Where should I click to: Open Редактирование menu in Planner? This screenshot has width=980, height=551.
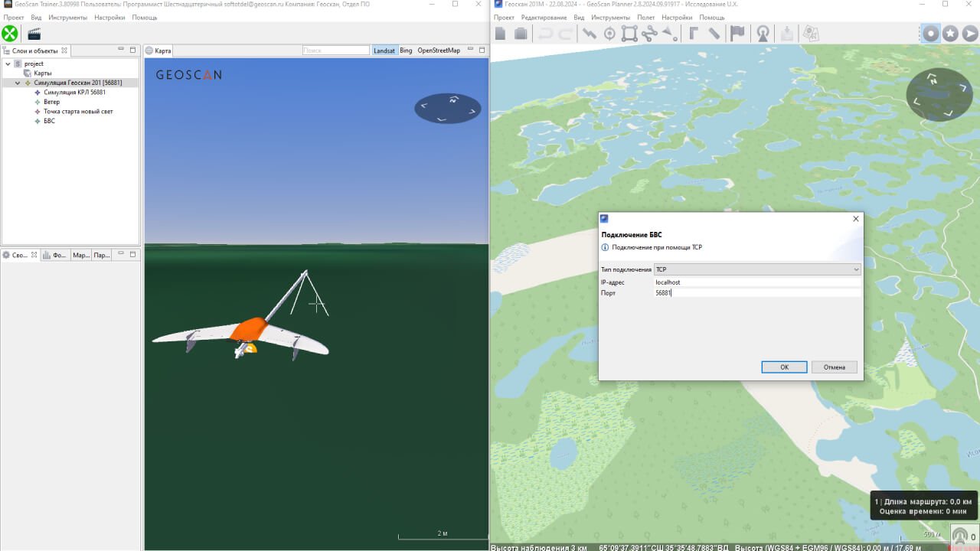[544, 17]
